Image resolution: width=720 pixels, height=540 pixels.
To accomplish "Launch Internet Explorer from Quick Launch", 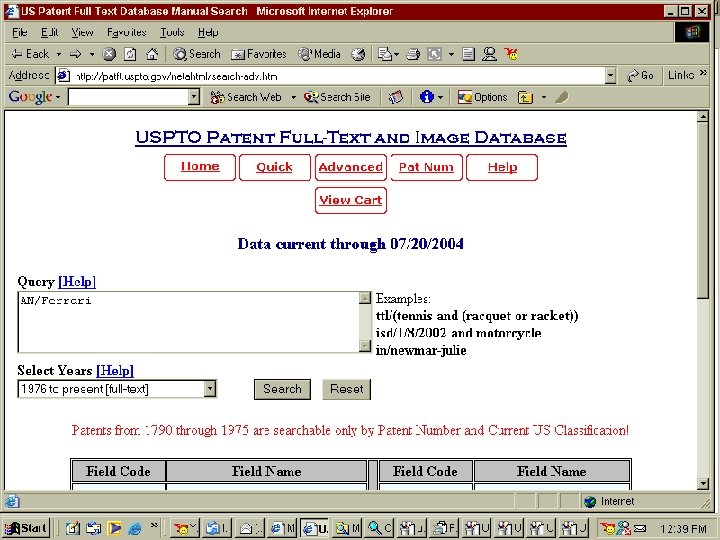I will 135,529.
